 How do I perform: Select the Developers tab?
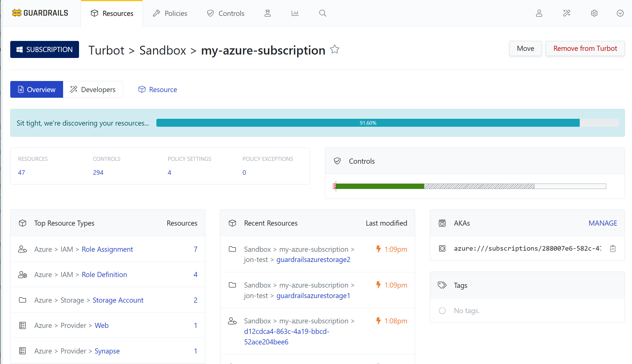[x=93, y=90]
